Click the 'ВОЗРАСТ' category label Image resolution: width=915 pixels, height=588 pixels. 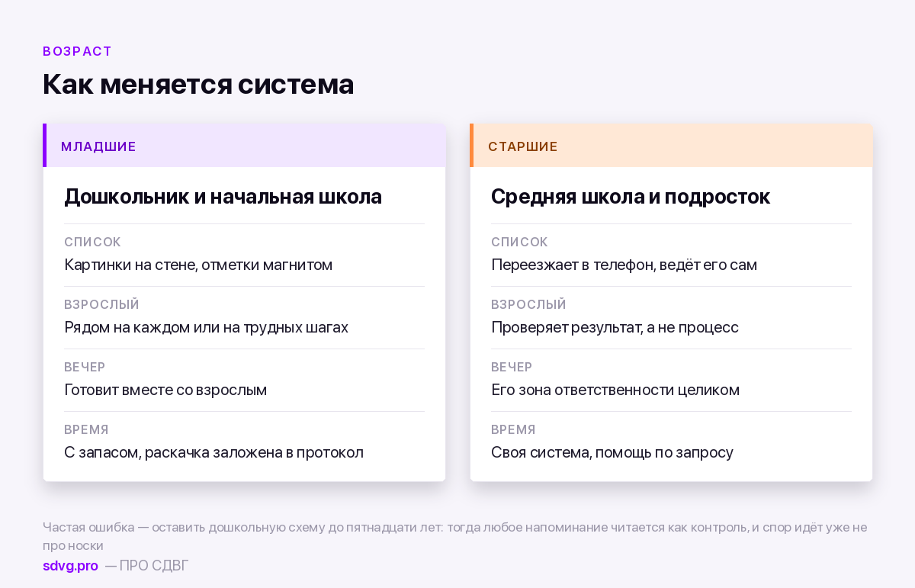(x=77, y=51)
